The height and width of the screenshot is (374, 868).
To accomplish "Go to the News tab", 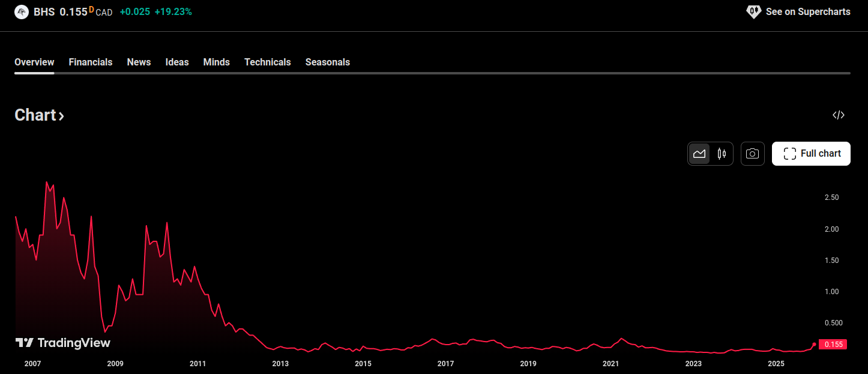I will (139, 62).
